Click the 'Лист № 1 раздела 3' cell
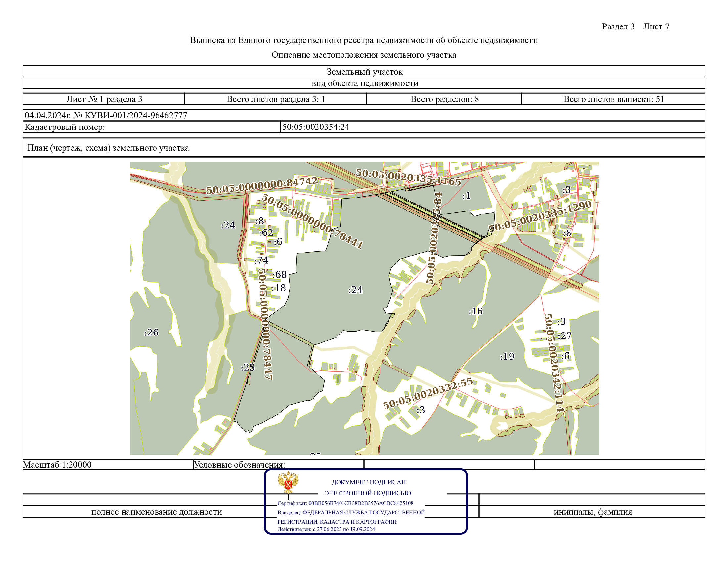Viewport: 728px width, 563px height. (104, 99)
